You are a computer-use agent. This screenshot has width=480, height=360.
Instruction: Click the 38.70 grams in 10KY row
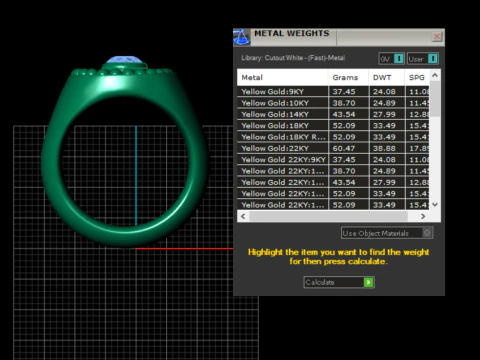coord(344,103)
